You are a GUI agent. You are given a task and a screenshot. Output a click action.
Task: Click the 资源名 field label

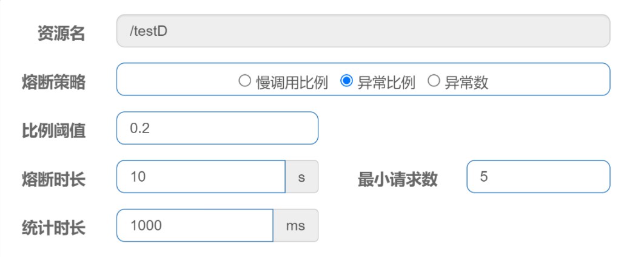[61, 33]
